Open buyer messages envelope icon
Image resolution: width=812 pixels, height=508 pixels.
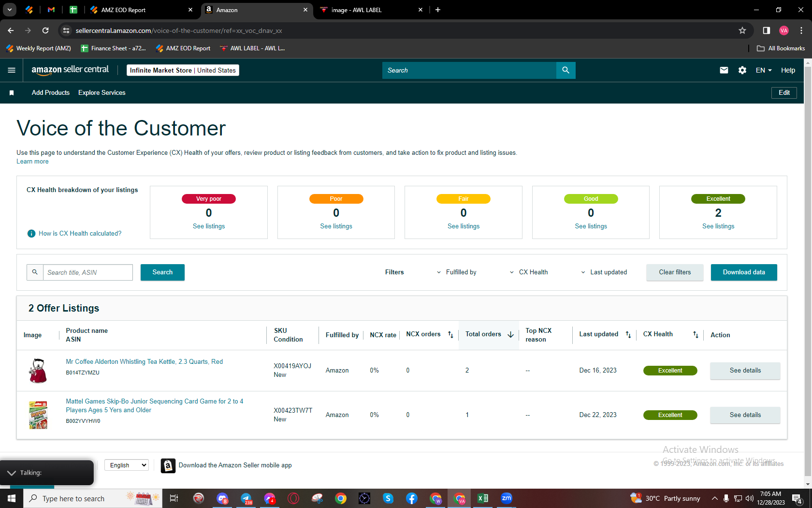click(724, 70)
